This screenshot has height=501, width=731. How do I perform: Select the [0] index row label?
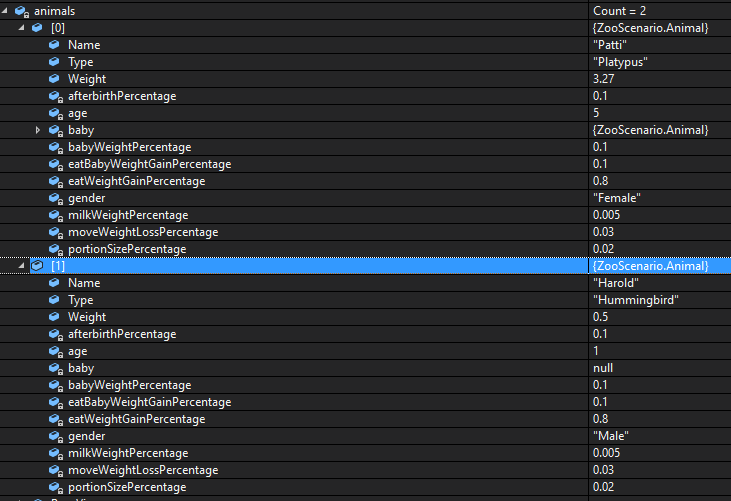(x=58, y=28)
